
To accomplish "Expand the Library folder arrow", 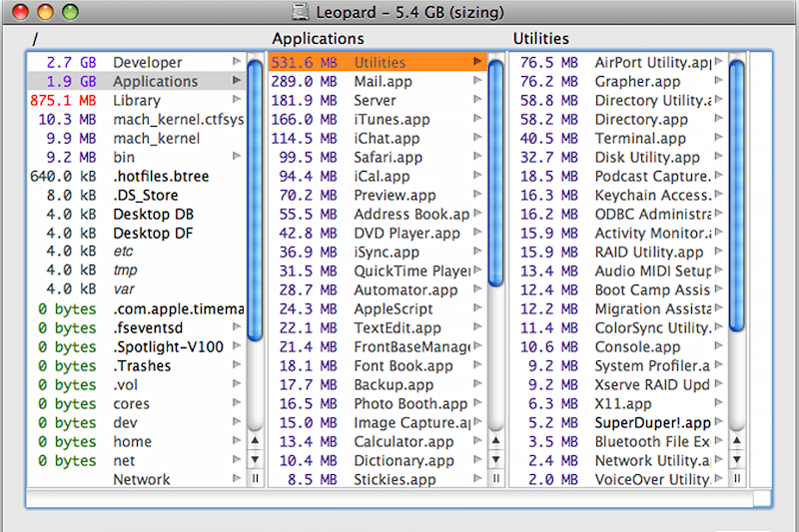I will click(x=237, y=99).
